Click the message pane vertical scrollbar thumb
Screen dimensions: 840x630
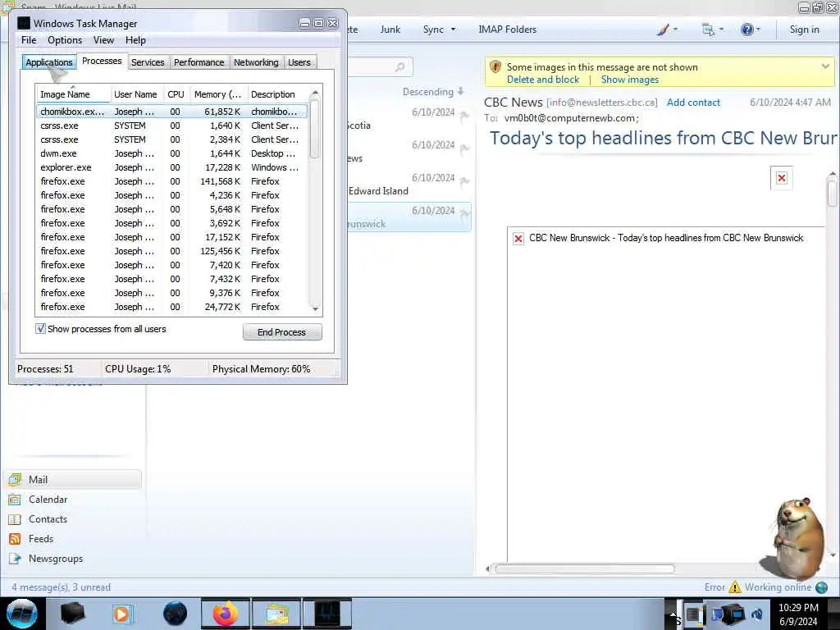[832, 194]
